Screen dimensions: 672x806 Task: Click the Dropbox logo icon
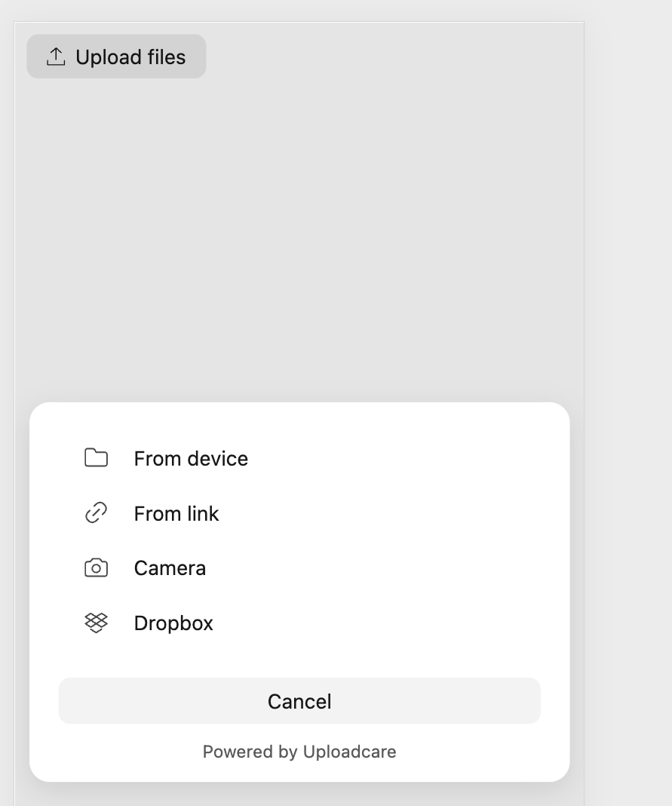[96, 622]
